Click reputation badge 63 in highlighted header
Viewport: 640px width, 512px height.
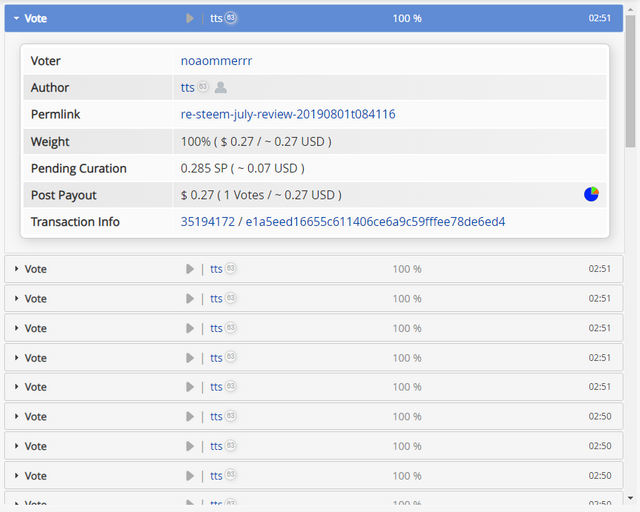(x=231, y=18)
